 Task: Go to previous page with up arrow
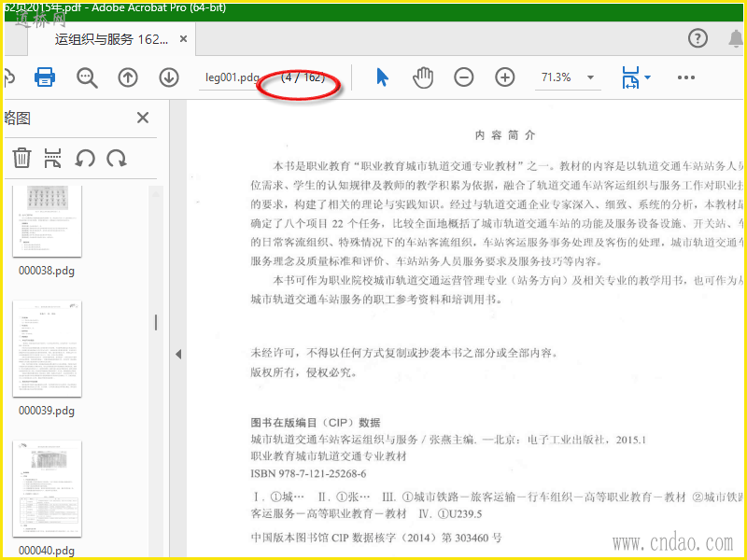[128, 77]
